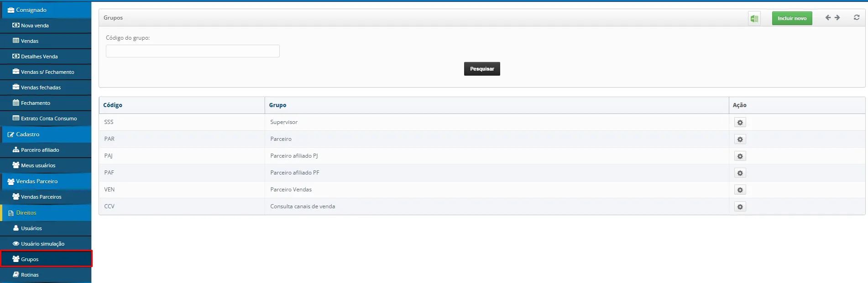Expand the Vendas Parceiro section

pyautogui.click(x=37, y=181)
